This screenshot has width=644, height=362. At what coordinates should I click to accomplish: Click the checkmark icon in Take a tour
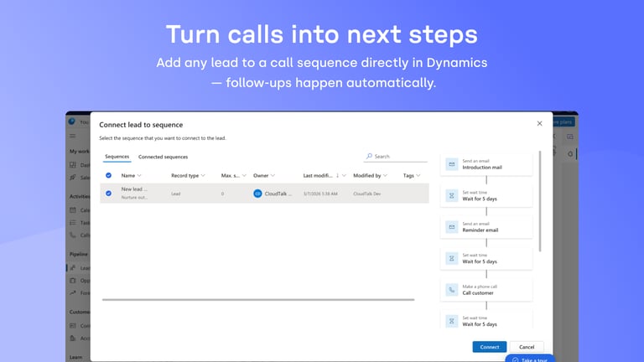click(515, 360)
